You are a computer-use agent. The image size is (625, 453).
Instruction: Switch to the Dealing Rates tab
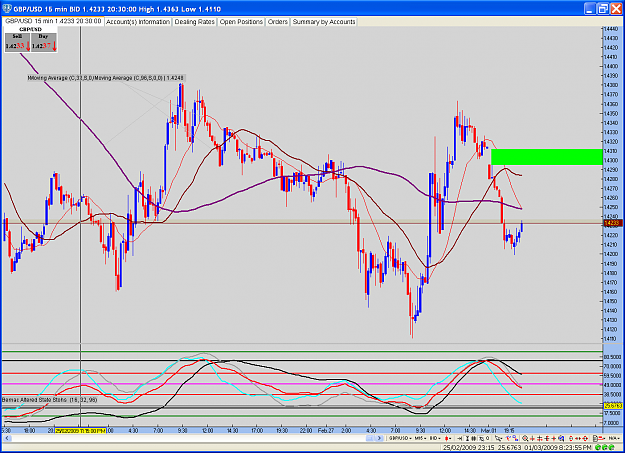(195, 22)
